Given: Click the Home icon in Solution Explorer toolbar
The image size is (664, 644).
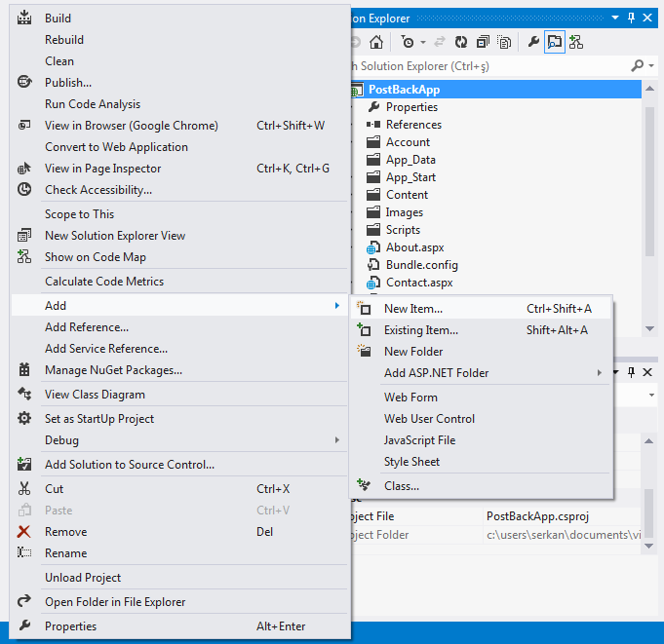Looking at the screenshot, I should 376,42.
